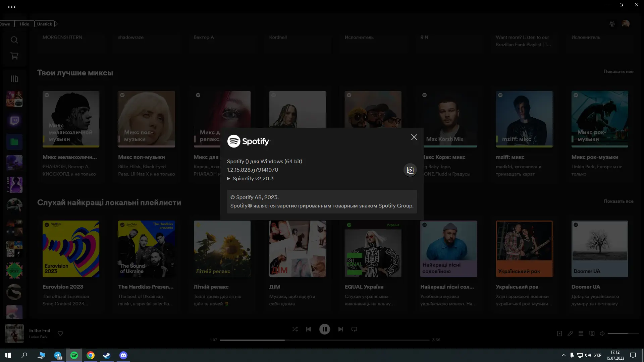Open Windows Start menu

point(8,355)
